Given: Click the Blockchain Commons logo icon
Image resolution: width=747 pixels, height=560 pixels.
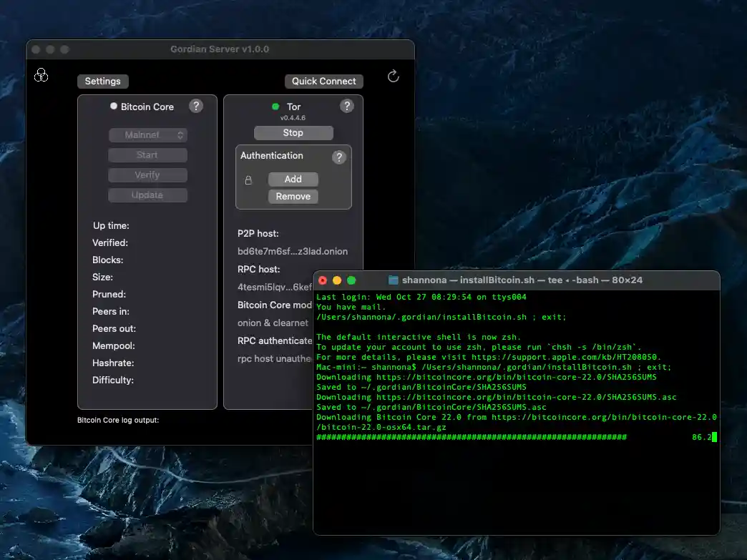Looking at the screenshot, I should (41, 75).
